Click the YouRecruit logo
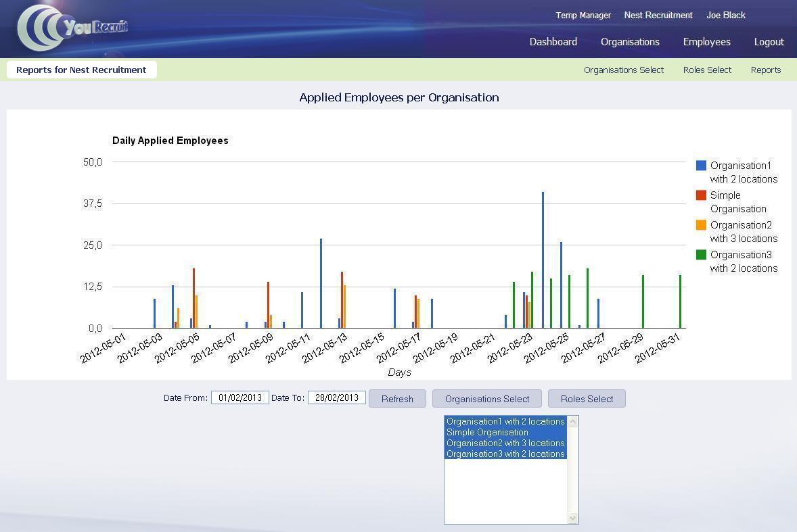Screen dimensions: 797x532 click(x=72, y=28)
